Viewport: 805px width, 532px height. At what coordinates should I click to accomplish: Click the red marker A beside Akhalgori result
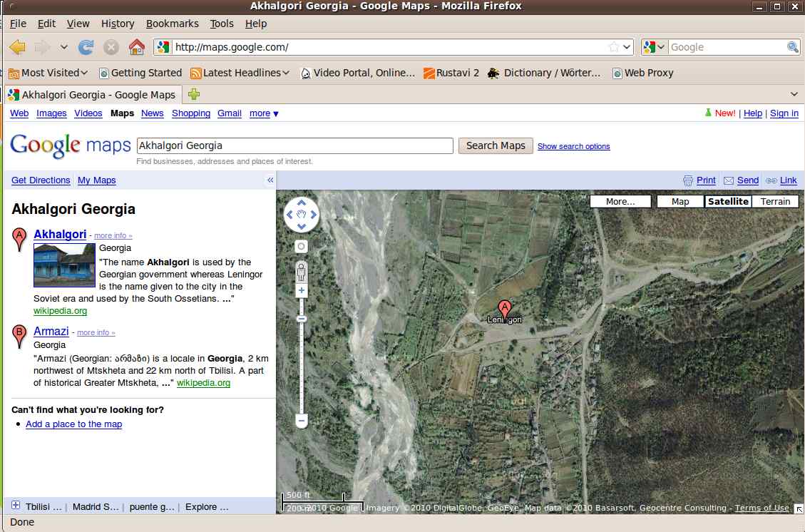pos(19,240)
